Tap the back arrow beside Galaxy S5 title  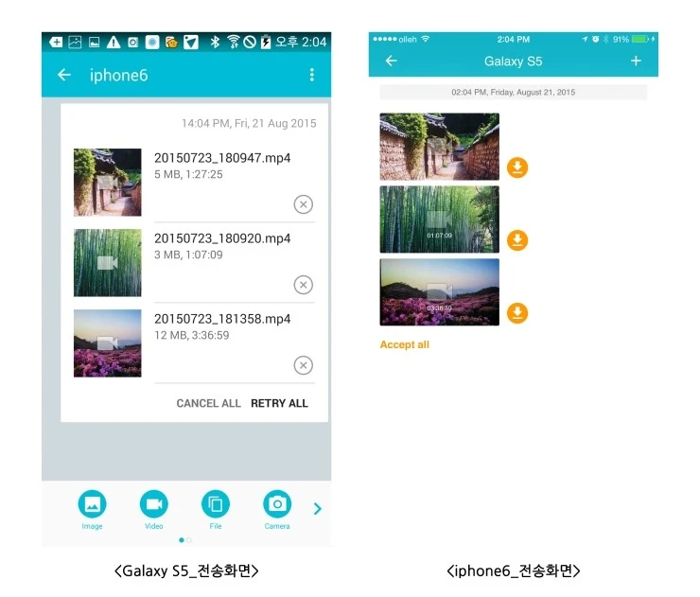click(x=391, y=61)
